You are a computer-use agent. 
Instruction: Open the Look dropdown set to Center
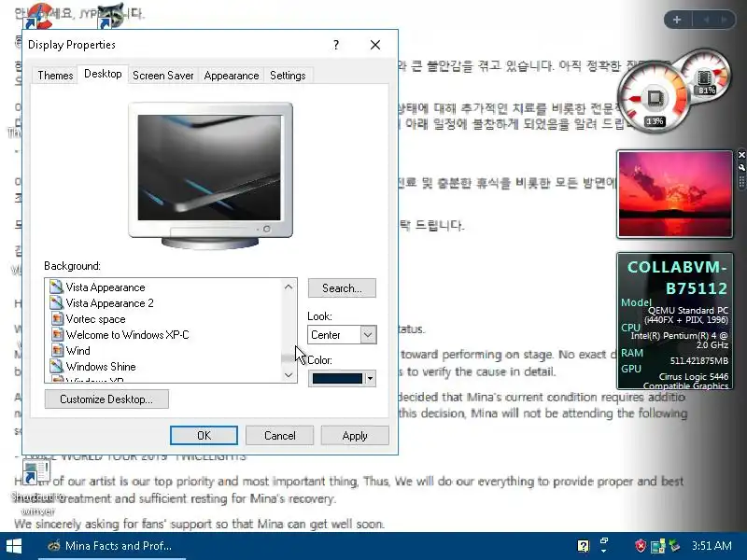(x=368, y=335)
